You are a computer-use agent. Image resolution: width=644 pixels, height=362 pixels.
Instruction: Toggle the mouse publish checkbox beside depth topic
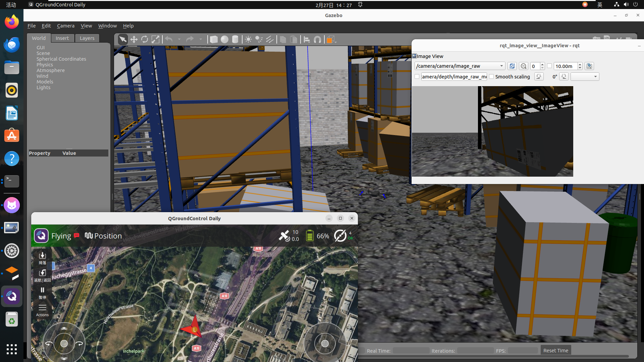[417, 76]
